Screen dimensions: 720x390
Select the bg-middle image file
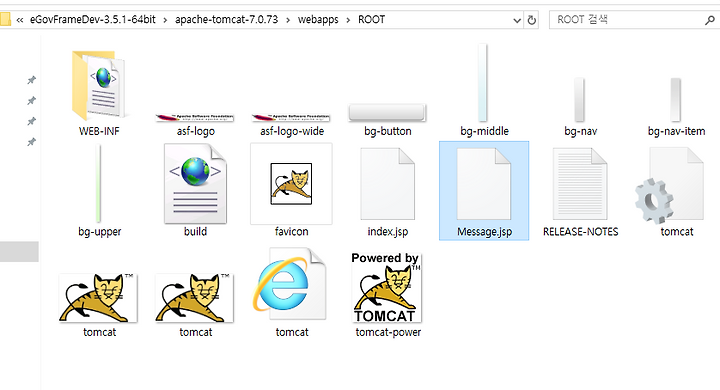tap(484, 91)
